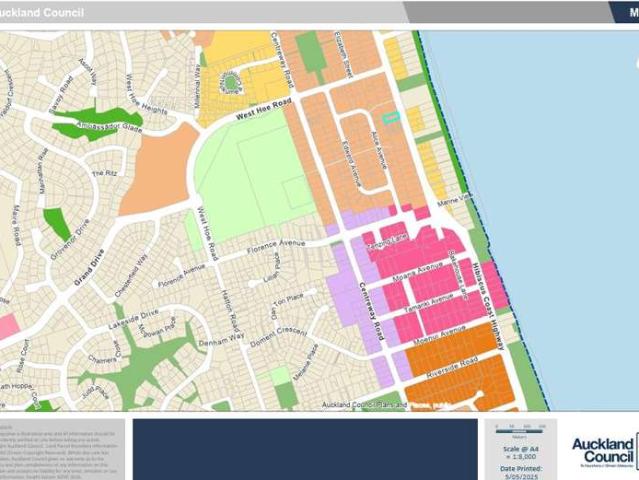The width and height of the screenshot is (639, 480).
Task: Click the 'Auckland Council Plans and Places' attribution
Action: (x=387, y=405)
